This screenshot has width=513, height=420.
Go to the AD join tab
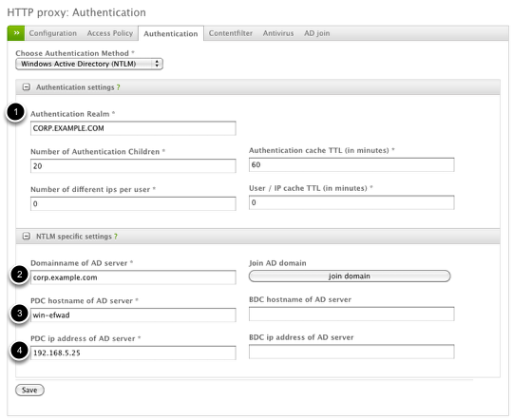point(317,33)
